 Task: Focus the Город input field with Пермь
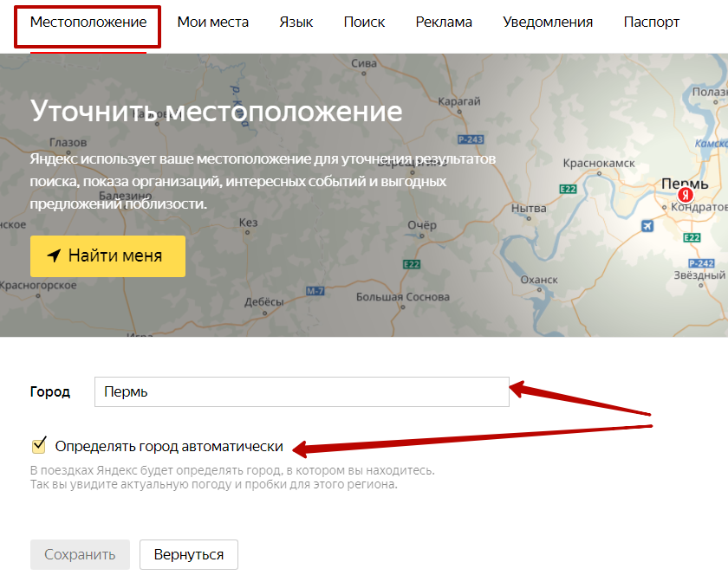click(302, 391)
